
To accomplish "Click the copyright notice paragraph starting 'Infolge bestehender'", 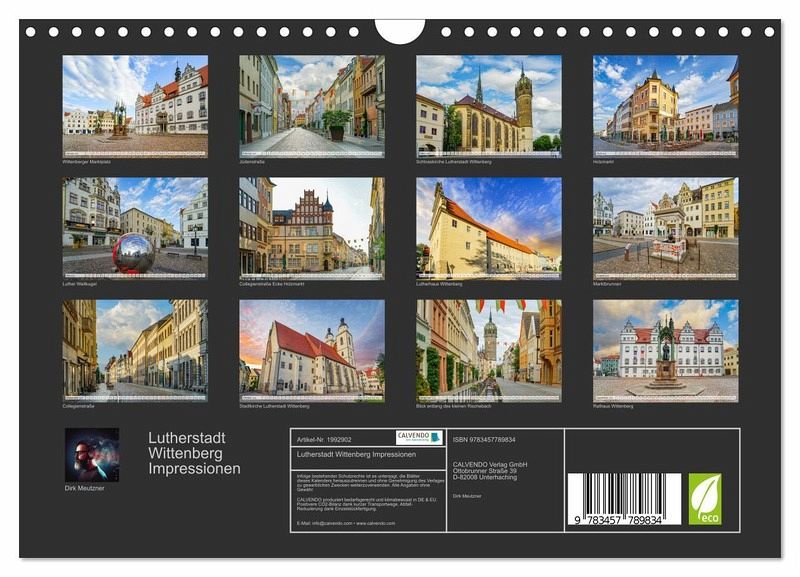I will click(370, 482).
